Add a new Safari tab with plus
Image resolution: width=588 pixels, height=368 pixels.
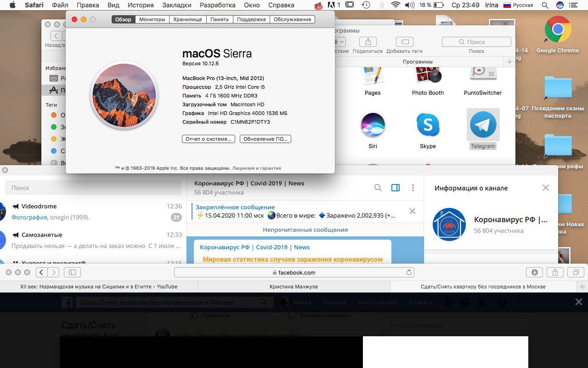pyautogui.click(x=582, y=287)
